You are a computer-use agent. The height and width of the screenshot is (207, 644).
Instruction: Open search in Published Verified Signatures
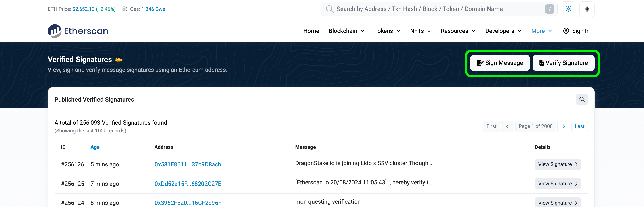(x=582, y=99)
